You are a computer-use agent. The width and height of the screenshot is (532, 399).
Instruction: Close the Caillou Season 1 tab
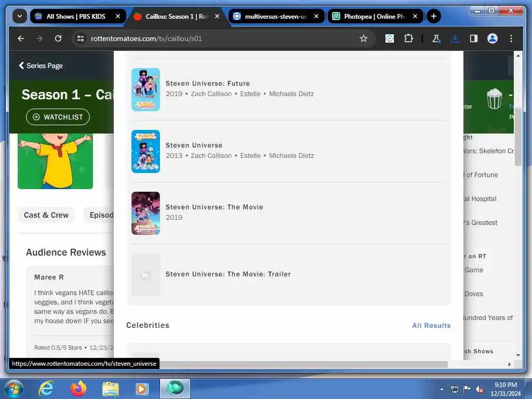pyautogui.click(x=217, y=16)
